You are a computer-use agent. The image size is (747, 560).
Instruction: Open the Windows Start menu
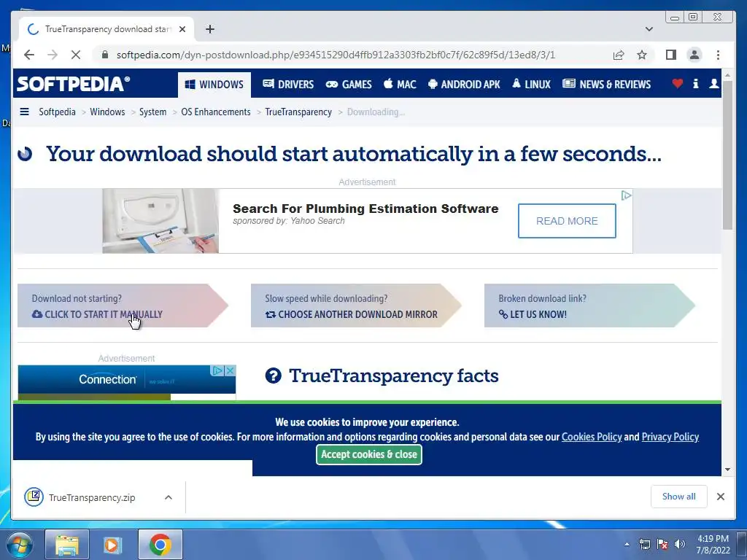20,545
